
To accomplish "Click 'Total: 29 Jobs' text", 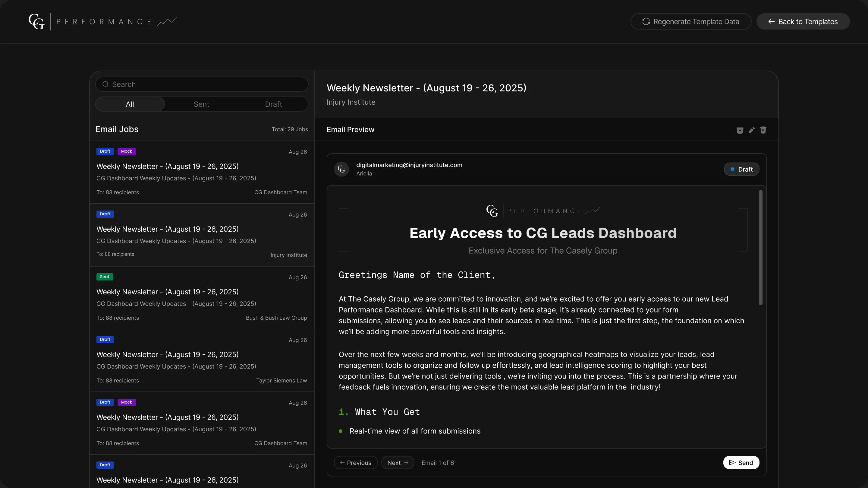I will [290, 129].
